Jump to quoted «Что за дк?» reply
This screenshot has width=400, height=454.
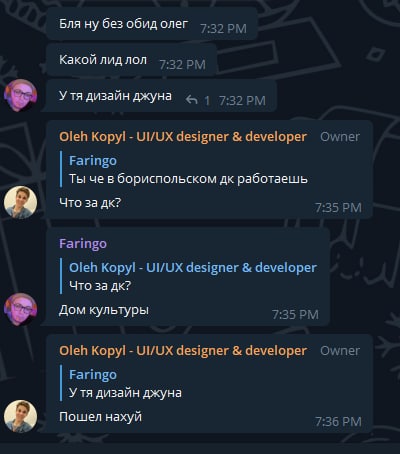click(x=188, y=277)
